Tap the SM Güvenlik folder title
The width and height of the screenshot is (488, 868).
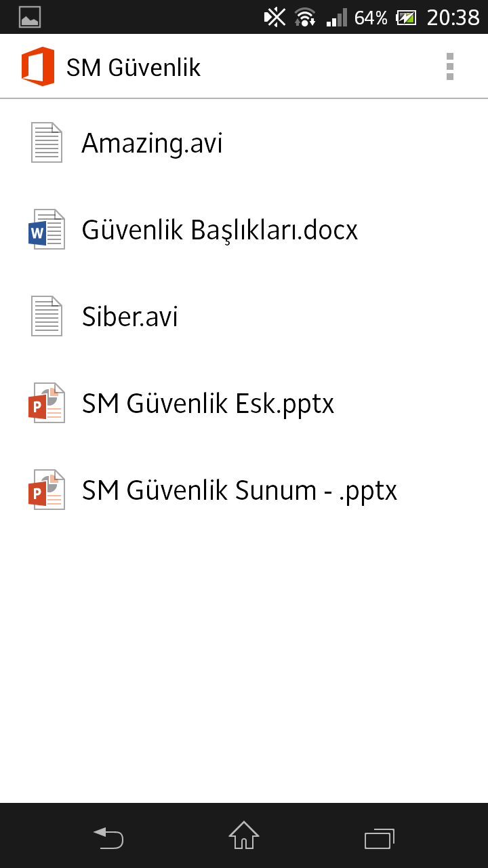(134, 67)
